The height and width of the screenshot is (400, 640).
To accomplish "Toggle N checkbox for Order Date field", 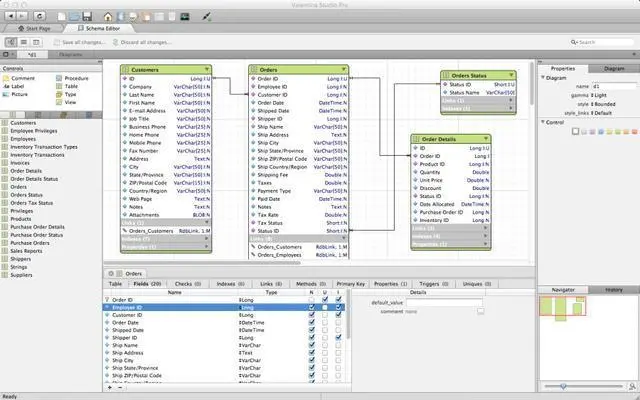I will (x=312, y=322).
